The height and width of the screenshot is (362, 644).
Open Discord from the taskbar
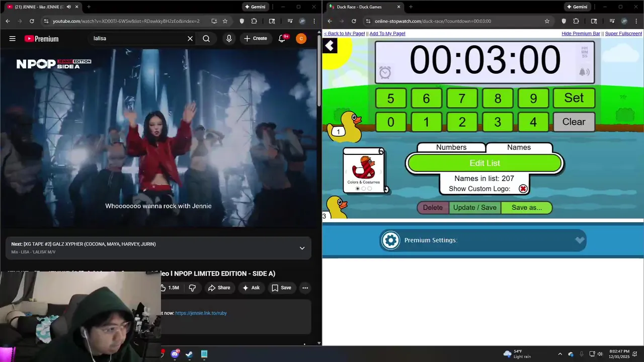pos(175,354)
